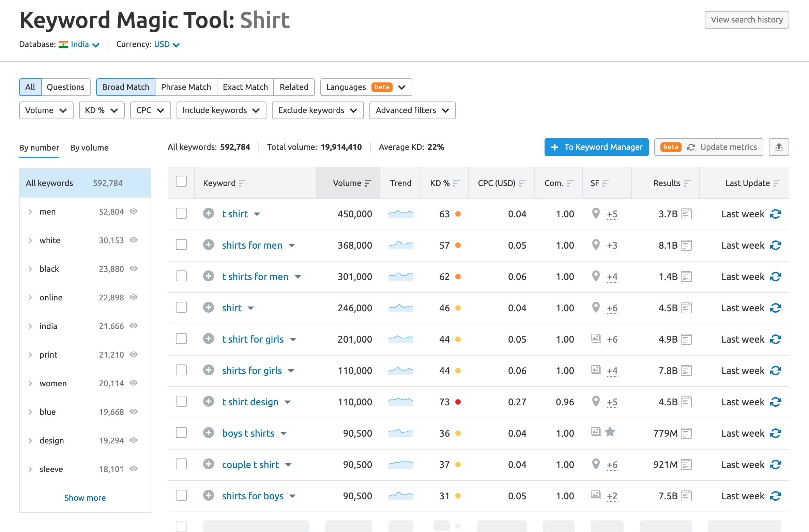Viewport: 809px width, 532px height.
Task: Refresh metrics for the "t shirt" row
Action: tap(776, 214)
